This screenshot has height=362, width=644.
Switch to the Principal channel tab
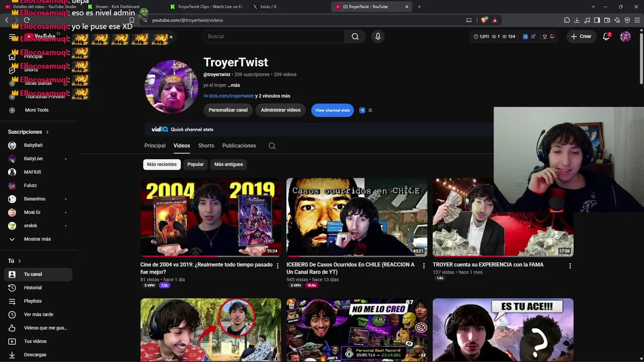point(155,146)
